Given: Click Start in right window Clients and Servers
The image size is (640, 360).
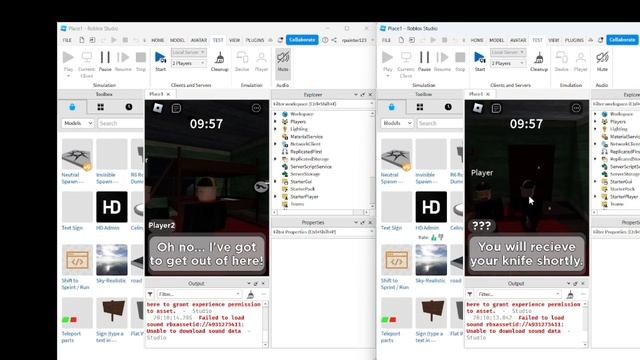Looking at the screenshot, I should (x=480, y=61).
